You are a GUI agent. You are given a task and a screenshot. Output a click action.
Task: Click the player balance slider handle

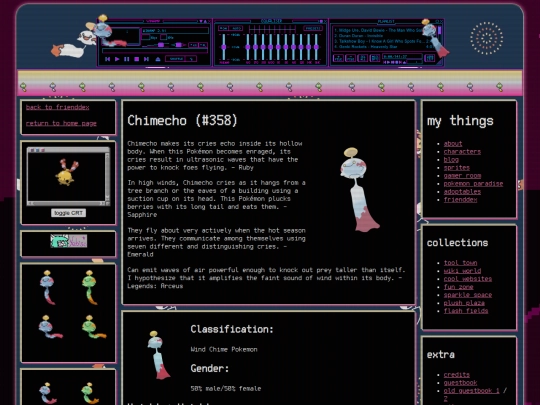178,45
